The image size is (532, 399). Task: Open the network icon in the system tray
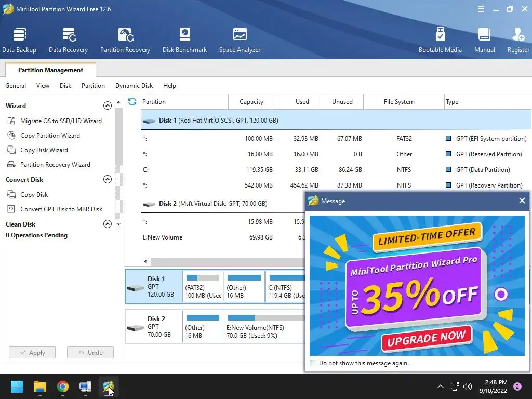(x=455, y=387)
